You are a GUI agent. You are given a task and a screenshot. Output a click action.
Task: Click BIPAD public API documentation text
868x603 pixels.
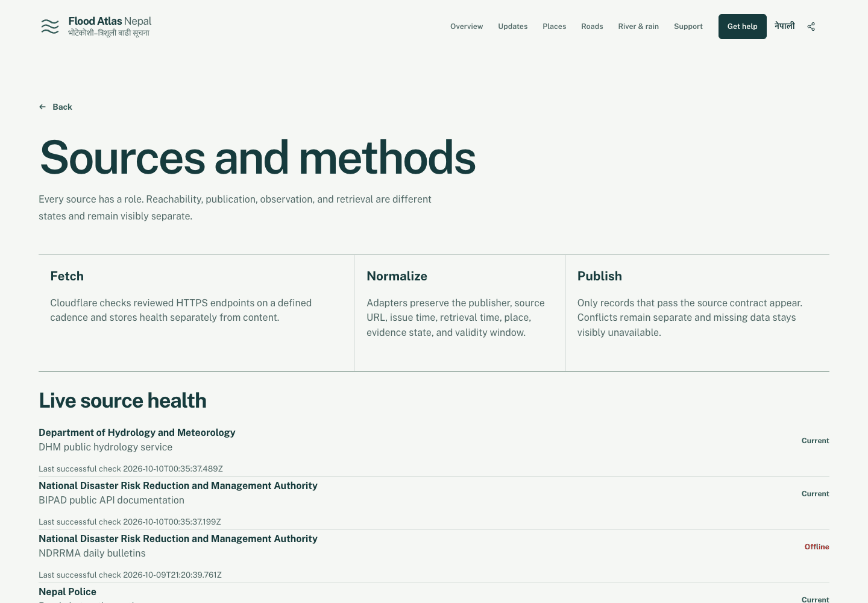pos(112,500)
